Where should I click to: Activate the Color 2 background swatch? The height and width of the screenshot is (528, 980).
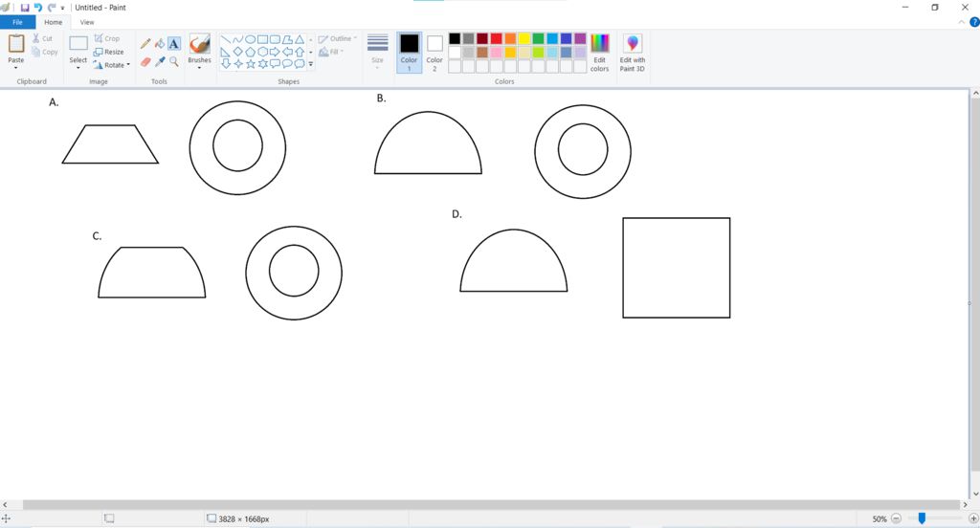coord(434,53)
